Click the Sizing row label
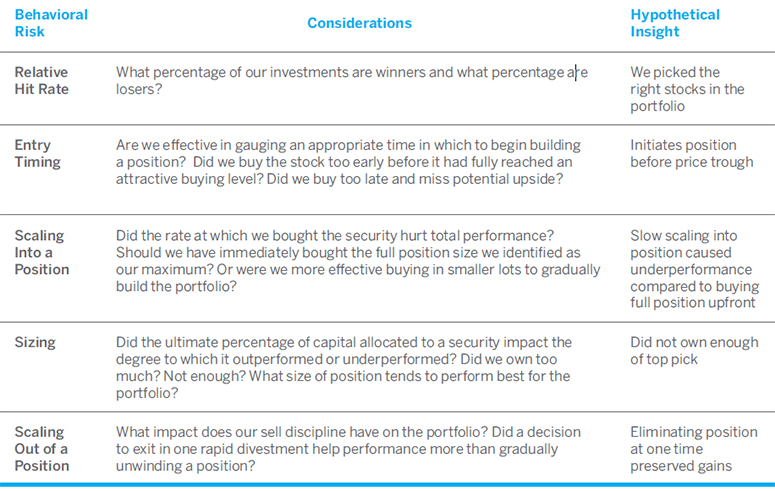 coord(34,343)
